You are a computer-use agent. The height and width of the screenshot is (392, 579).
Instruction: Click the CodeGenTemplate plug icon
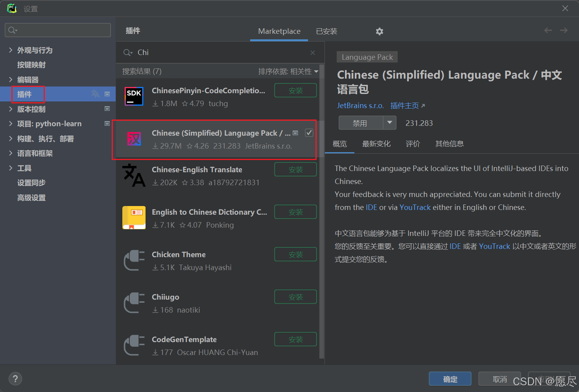click(134, 345)
